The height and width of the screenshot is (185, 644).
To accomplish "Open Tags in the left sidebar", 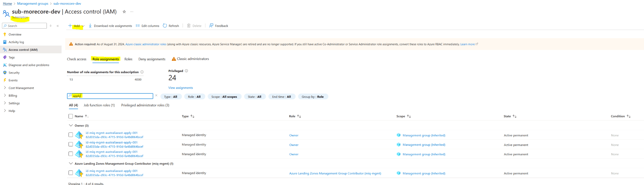I will [12, 57].
